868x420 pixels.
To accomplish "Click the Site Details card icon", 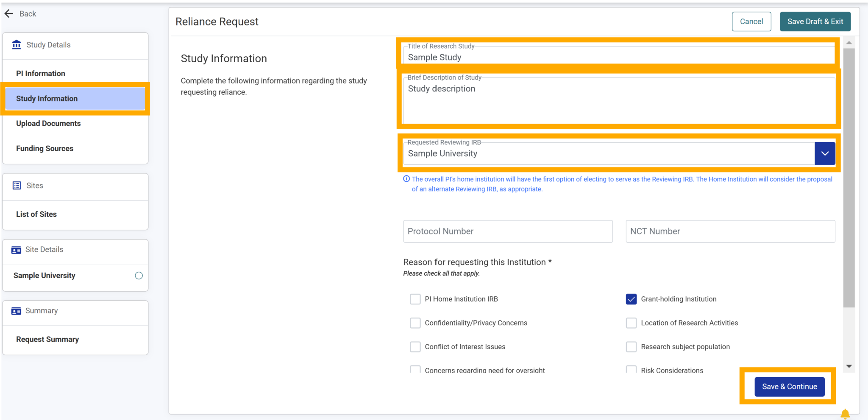I will click(16, 250).
